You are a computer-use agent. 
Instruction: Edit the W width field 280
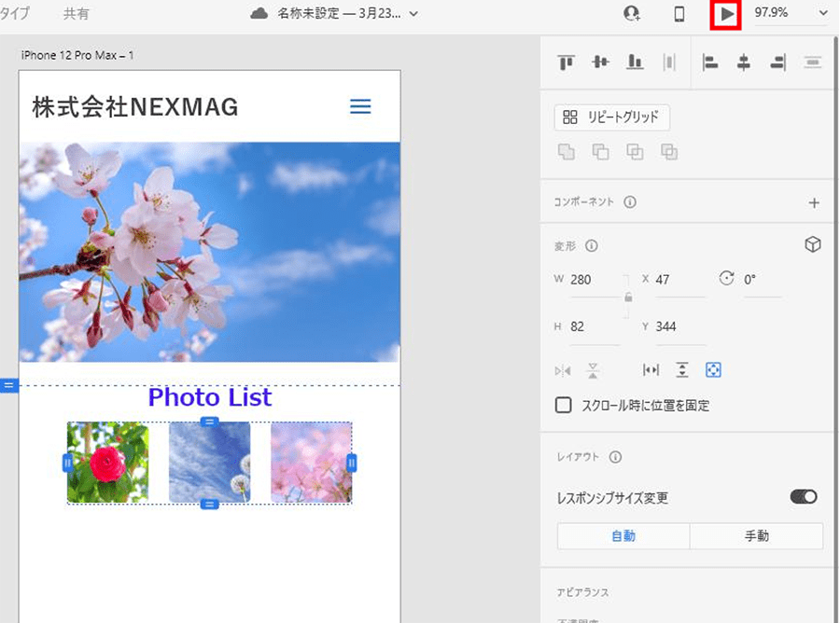click(x=594, y=280)
